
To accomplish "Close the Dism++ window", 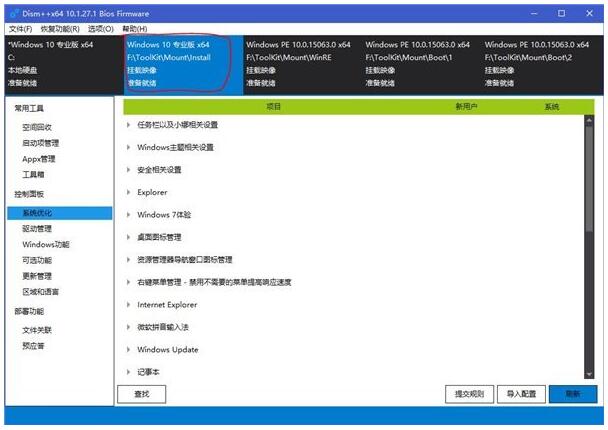I will 589,14.
